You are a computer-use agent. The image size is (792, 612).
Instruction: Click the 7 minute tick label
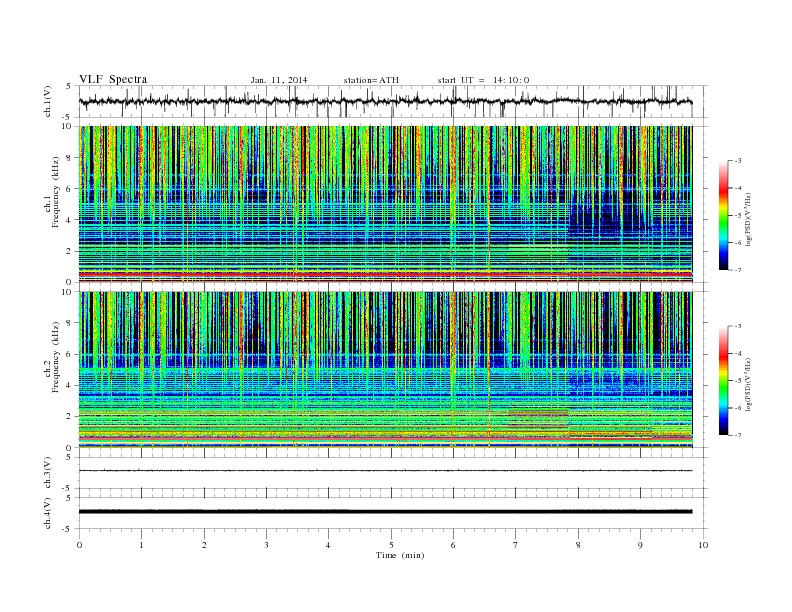[x=516, y=545]
